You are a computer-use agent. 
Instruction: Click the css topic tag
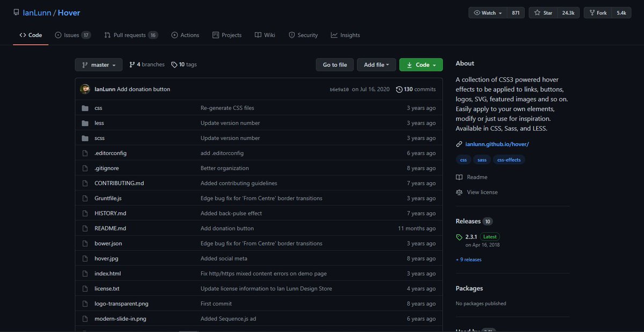[464, 159]
